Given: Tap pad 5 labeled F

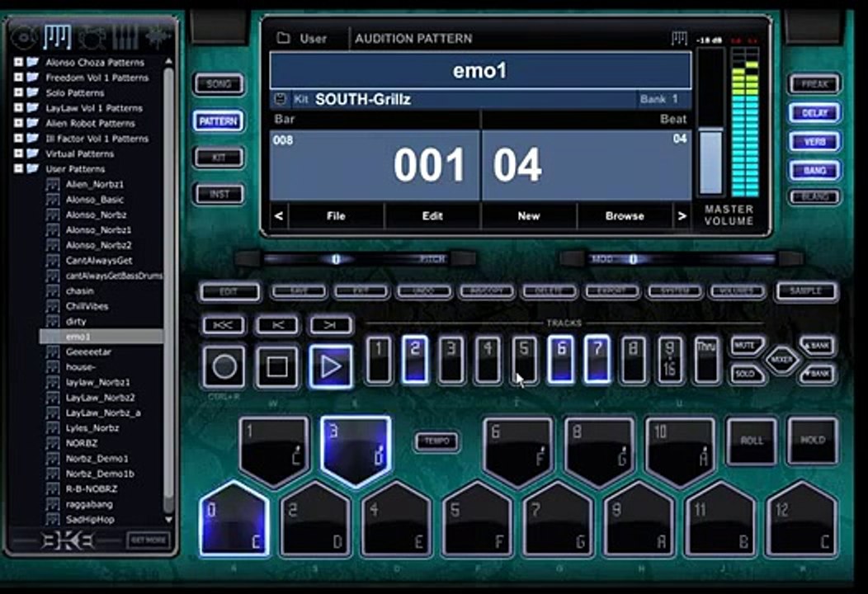Looking at the screenshot, I should click(x=477, y=520).
